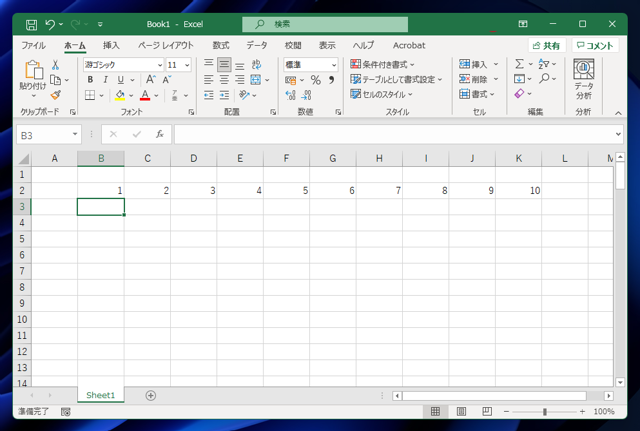Apply fill color with the paint bucket
This screenshot has height=431, width=640.
point(120,96)
